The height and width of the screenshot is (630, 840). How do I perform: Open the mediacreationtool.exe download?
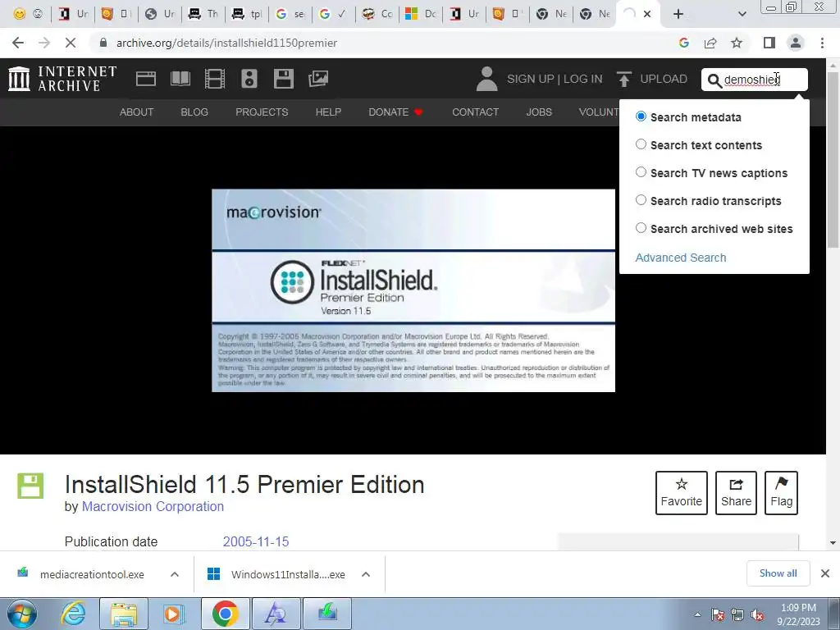(92, 574)
